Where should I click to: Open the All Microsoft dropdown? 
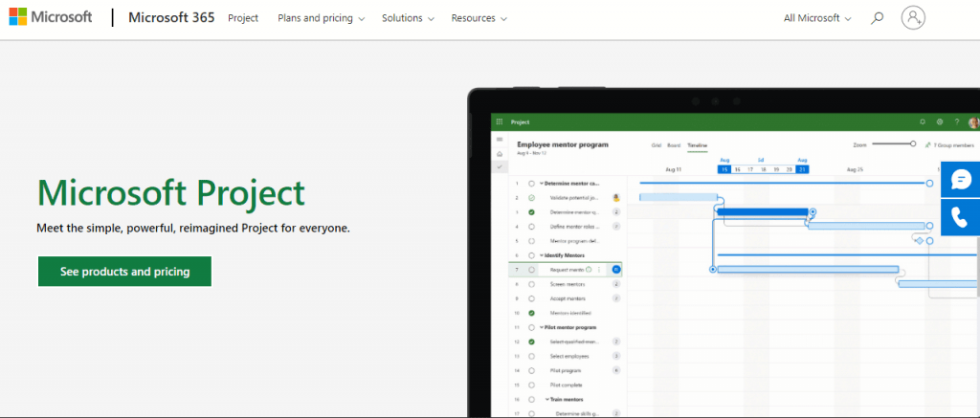[x=817, y=18]
